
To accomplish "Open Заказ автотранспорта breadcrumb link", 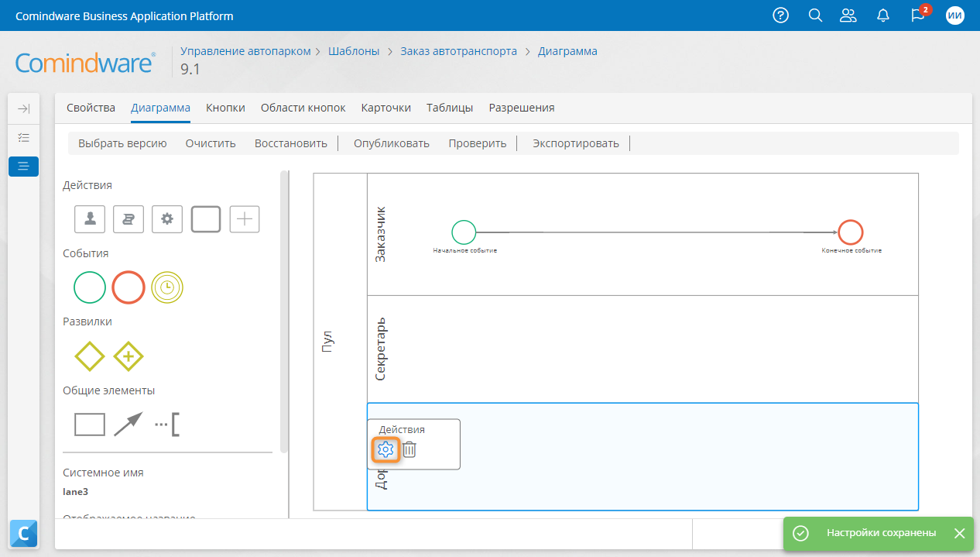I will tap(459, 51).
